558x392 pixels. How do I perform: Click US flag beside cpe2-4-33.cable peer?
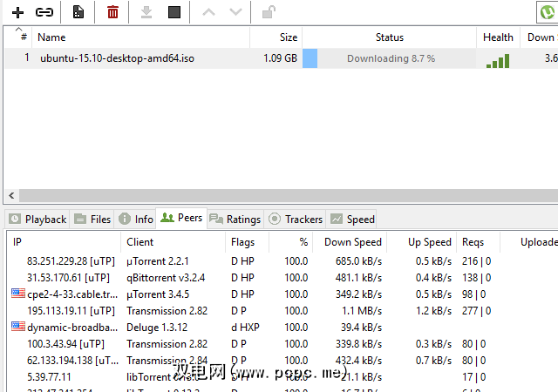click(18, 294)
